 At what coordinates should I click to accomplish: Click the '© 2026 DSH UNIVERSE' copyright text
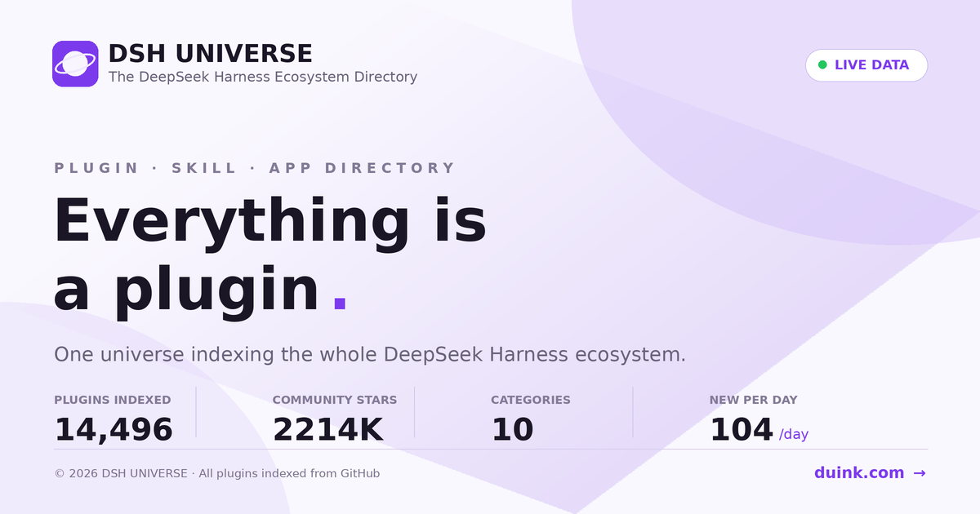pos(217,473)
